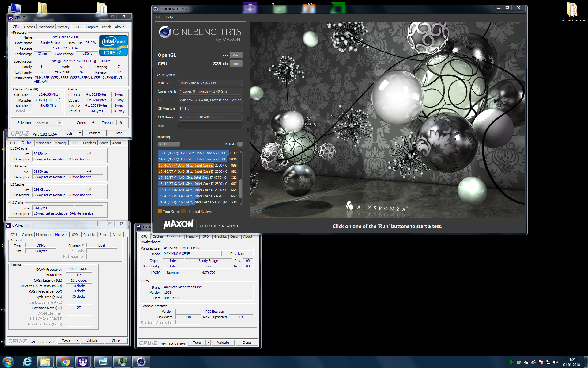The image size is (588, 368).
Task: Open SPD tab in Memory CPU-Z window
Action: 75,235
